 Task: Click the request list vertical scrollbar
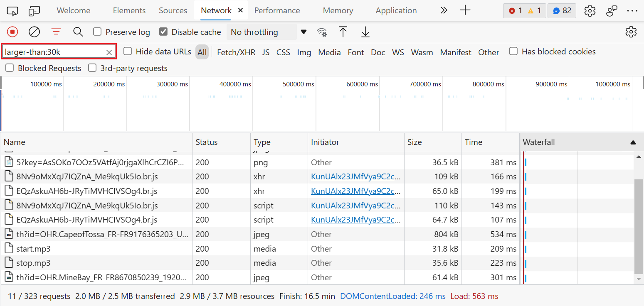coord(639,226)
